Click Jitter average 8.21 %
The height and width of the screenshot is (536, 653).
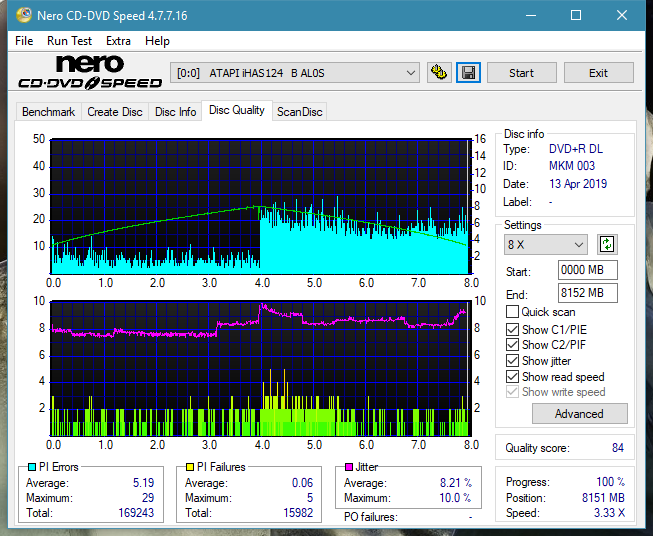[x=456, y=483]
